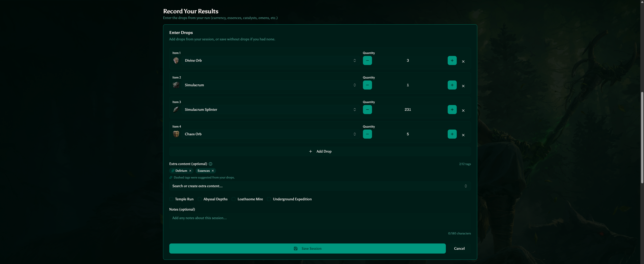Click the 'Notes (optional)' label
Viewport: 644px width, 264px height.
click(182, 209)
